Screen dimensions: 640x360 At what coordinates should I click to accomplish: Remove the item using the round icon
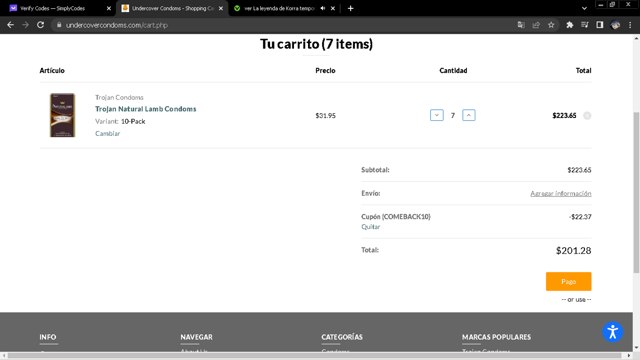[x=587, y=116]
